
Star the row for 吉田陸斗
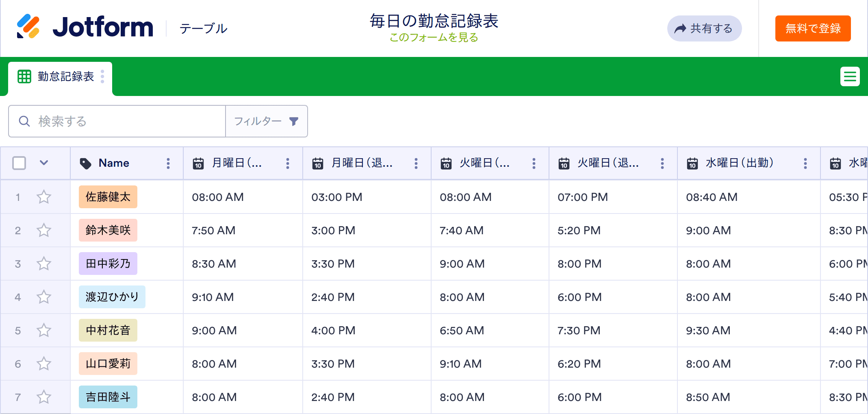pyautogui.click(x=44, y=397)
